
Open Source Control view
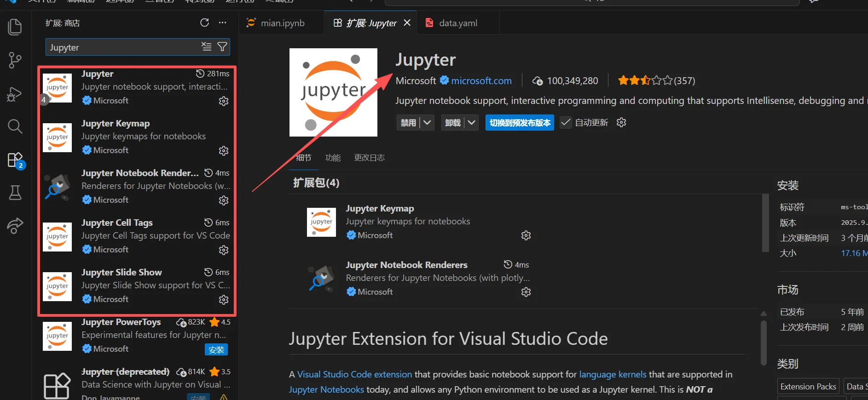[15, 60]
